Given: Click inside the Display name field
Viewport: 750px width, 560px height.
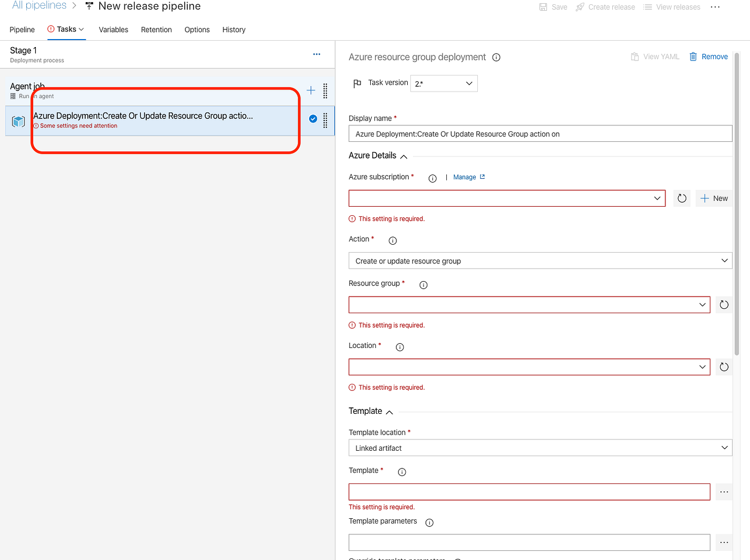Looking at the screenshot, I should coord(540,133).
